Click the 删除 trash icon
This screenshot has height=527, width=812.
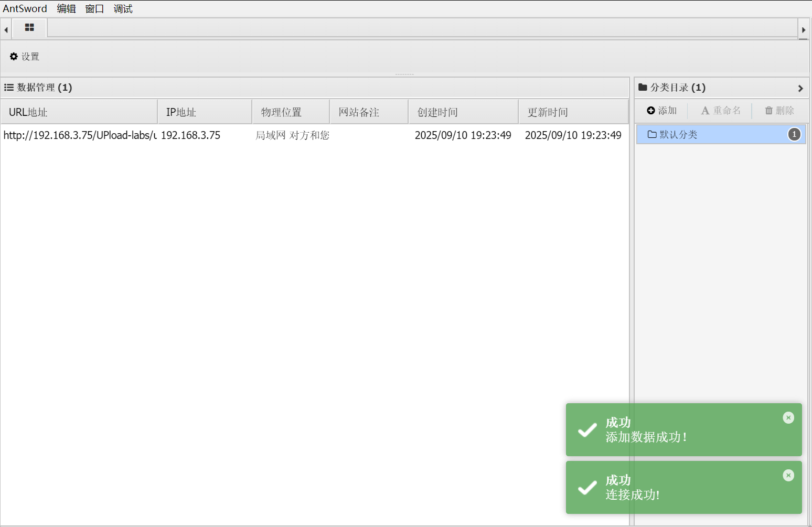[769, 110]
